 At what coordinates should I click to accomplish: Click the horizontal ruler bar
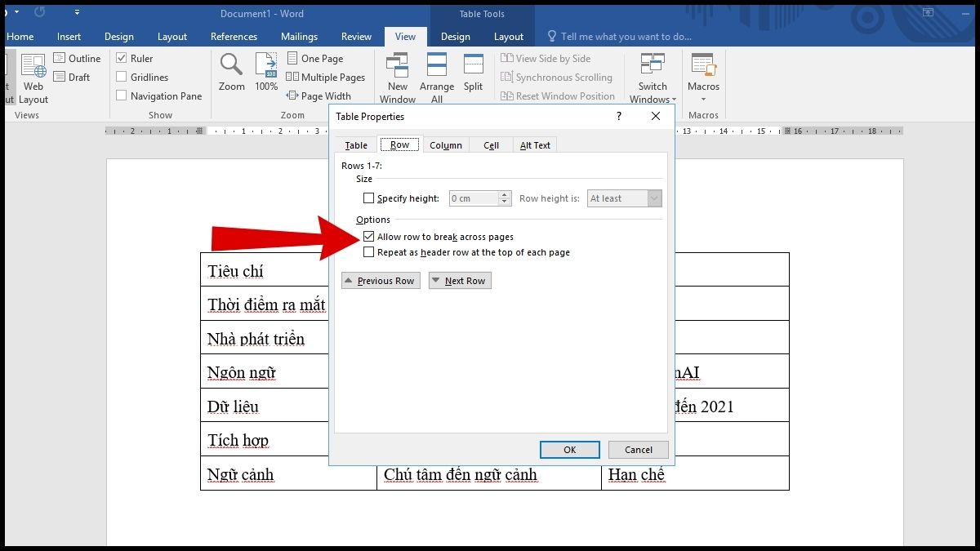tap(504, 131)
